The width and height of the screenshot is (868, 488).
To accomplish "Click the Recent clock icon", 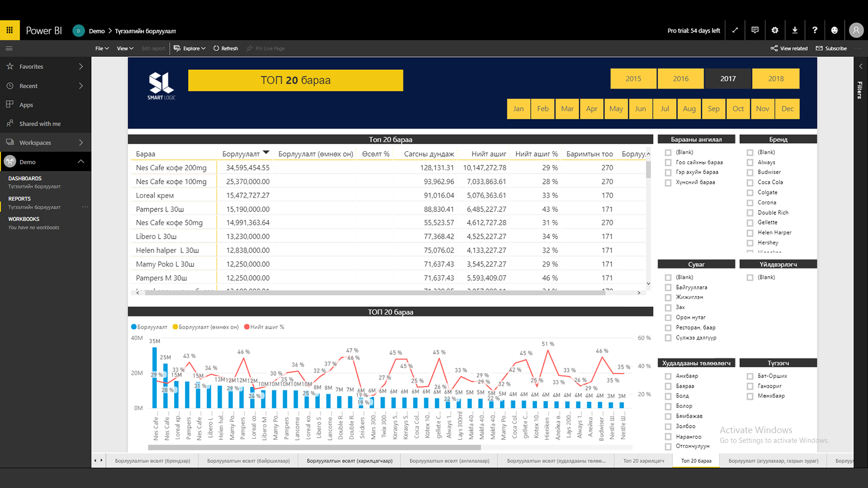I will pos(10,86).
